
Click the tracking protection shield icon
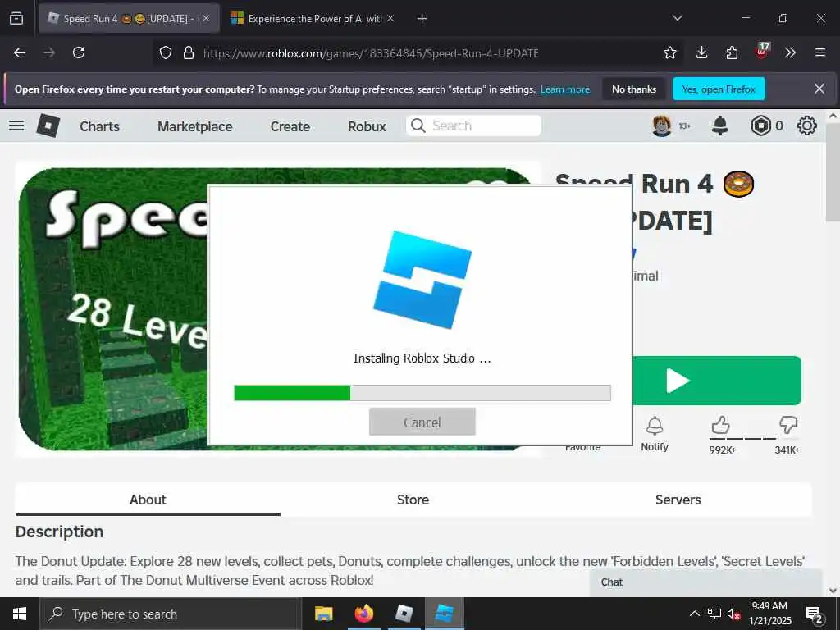(166, 52)
